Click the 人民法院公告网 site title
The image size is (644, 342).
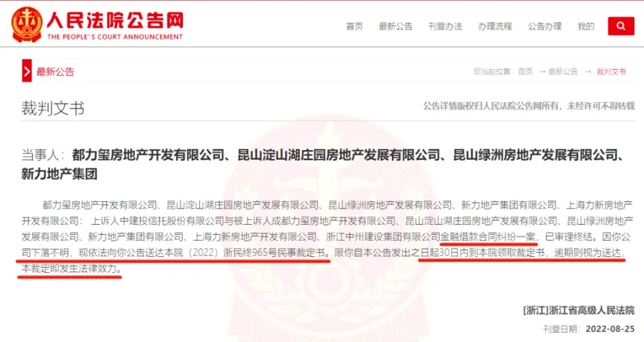[x=115, y=20]
